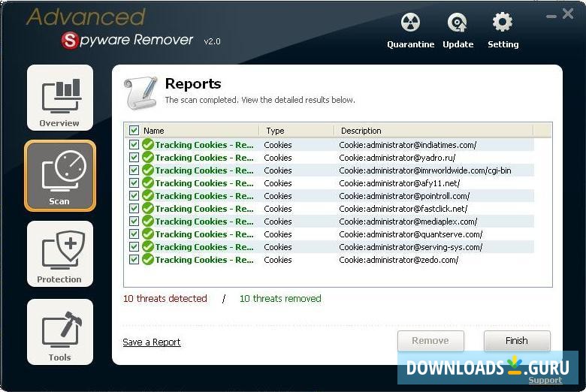The width and height of the screenshot is (586, 392).
Task: Uncheck the quantserve.com cookie row
Action: 134,234
